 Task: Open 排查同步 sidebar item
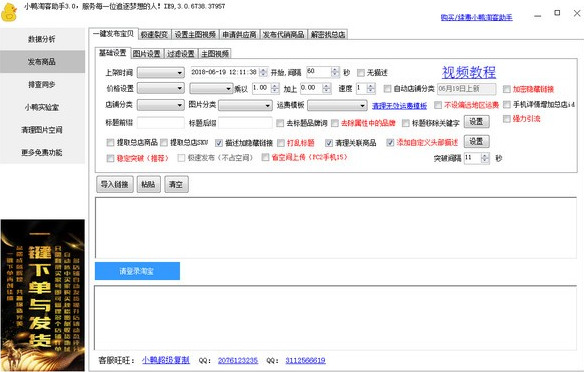[x=42, y=85]
